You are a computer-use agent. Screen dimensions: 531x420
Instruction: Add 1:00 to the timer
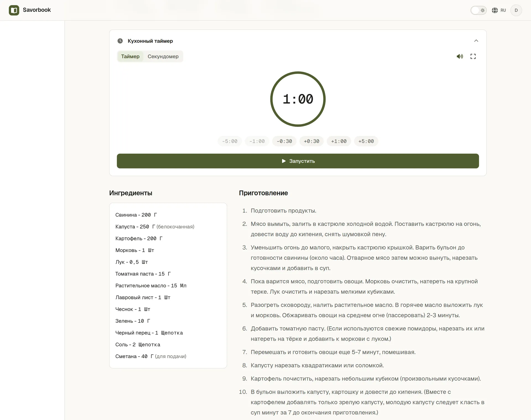(339, 141)
